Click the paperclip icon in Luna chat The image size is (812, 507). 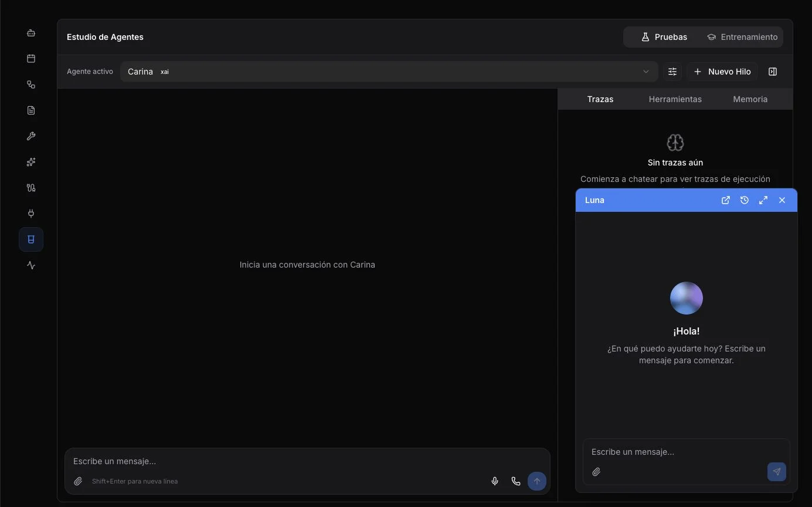pos(596,472)
